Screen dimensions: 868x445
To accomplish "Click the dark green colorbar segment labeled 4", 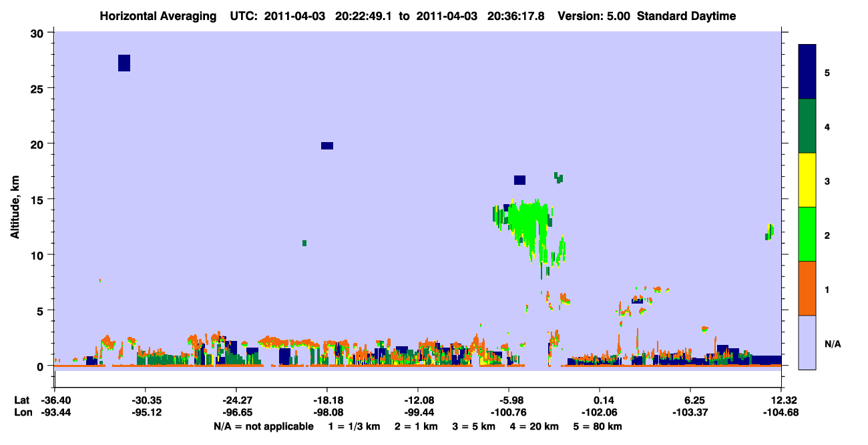I will click(807, 126).
